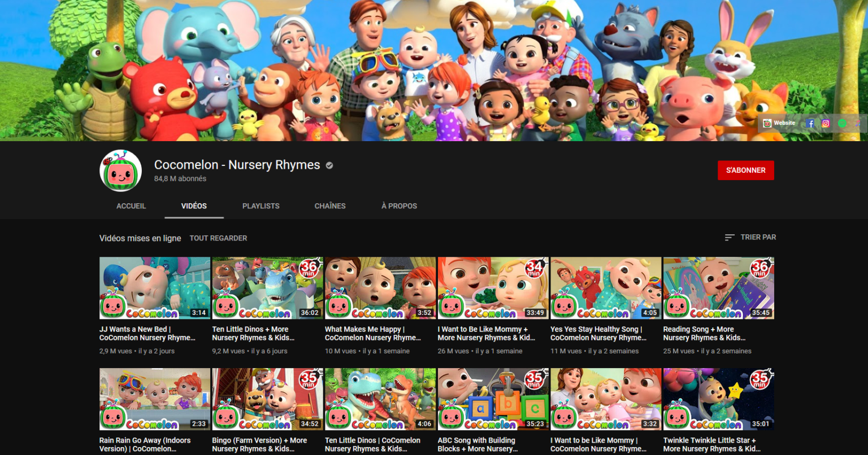This screenshot has height=455, width=868.
Task: Click the Cocomelon channel avatar
Action: (120, 171)
